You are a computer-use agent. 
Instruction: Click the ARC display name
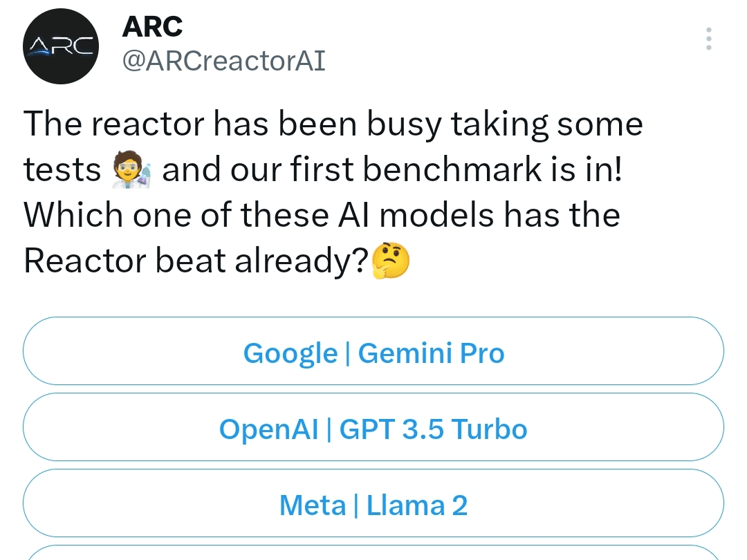pyautogui.click(x=151, y=27)
